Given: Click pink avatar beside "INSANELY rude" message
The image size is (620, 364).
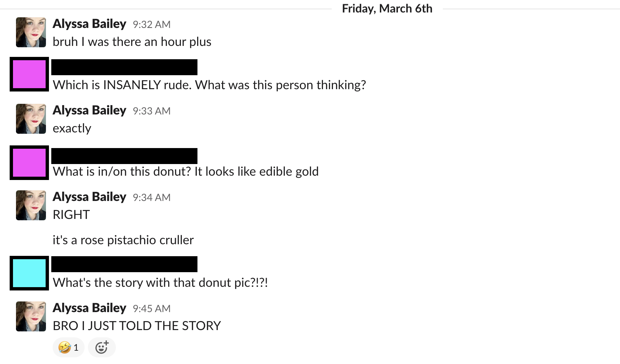Looking at the screenshot, I should pyautogui.click(x=29, y=74).
